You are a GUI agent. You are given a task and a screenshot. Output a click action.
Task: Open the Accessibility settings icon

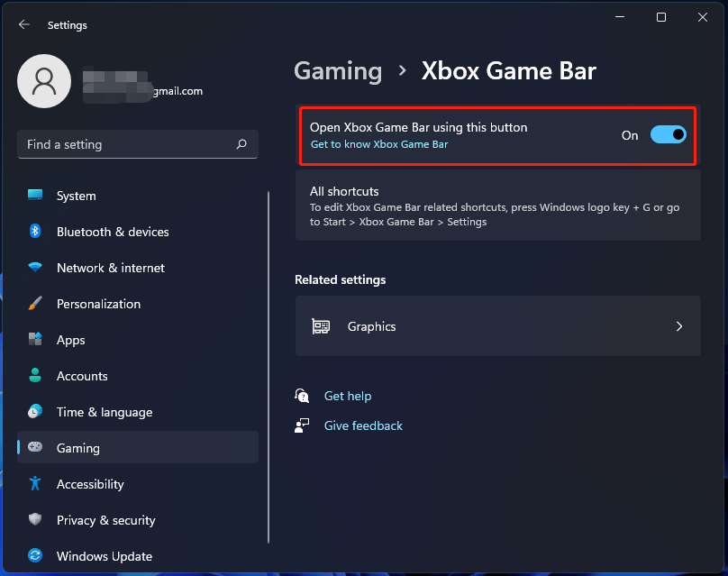tap(36, 484)
